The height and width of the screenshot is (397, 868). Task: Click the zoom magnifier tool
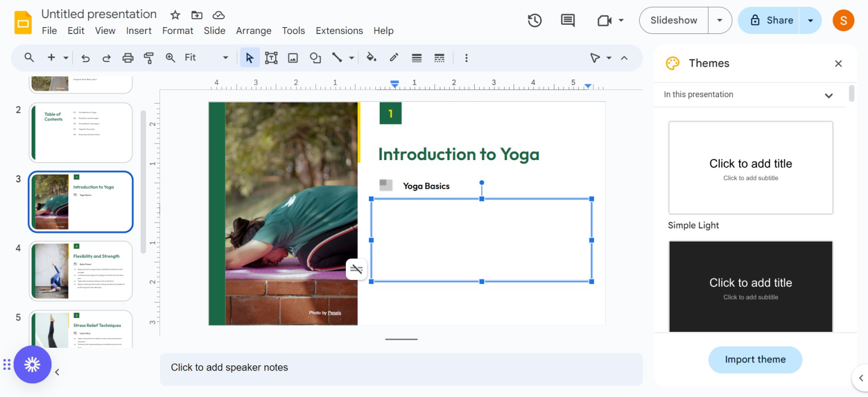[x=170, y=58]
